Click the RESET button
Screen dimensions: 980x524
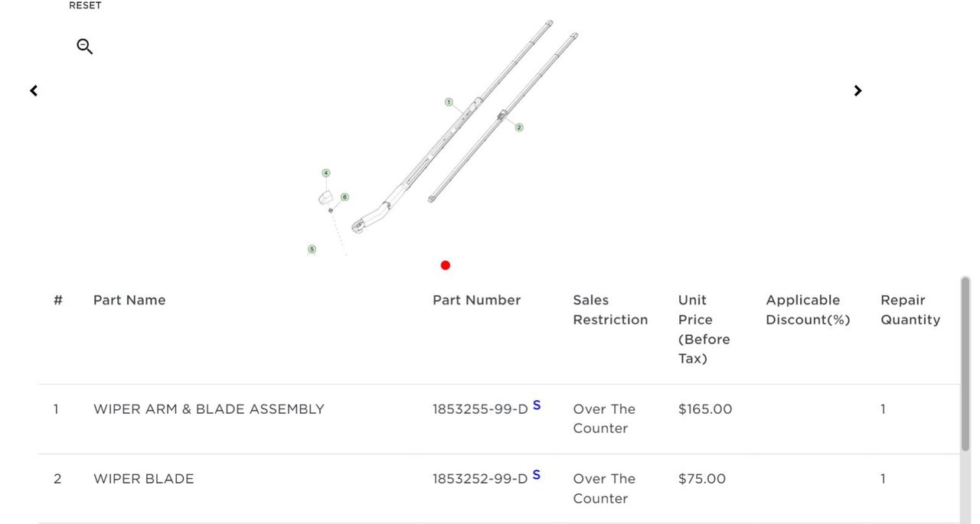click(x=85, y=6)
